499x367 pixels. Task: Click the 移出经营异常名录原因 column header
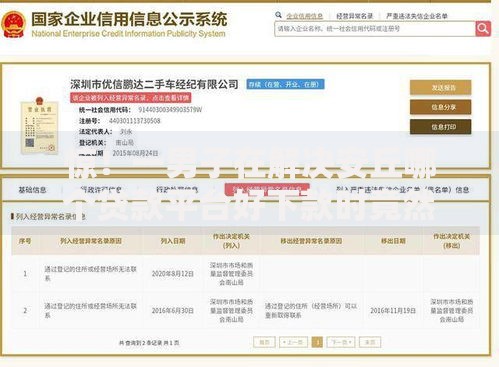[x=311, y=241]
